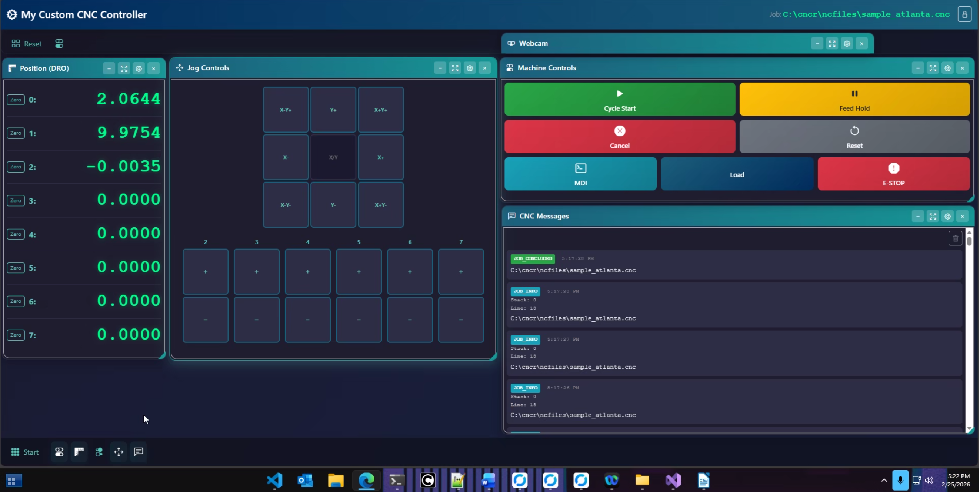Zero axis 2 in the DRO
The width and height of the screenshot is (980, 495).
click(x=16, y=167)
